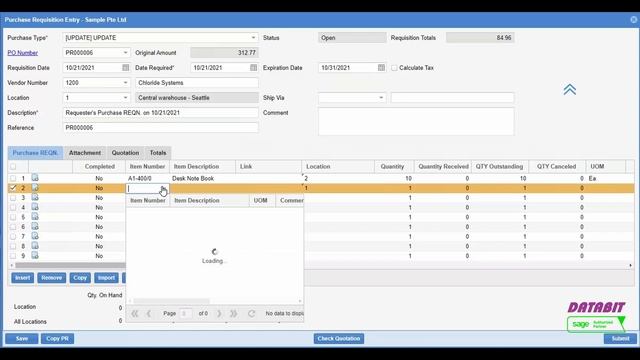Collapse header with double chevron icon
Viewport: 640px width, 360px height.
point(570,89)
